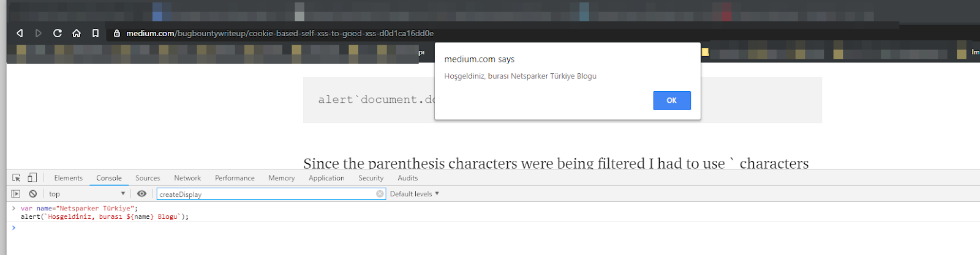980x255 pixels.
Task: Activate the DevTools inspect element picker
Action: (x=17, y=178)
